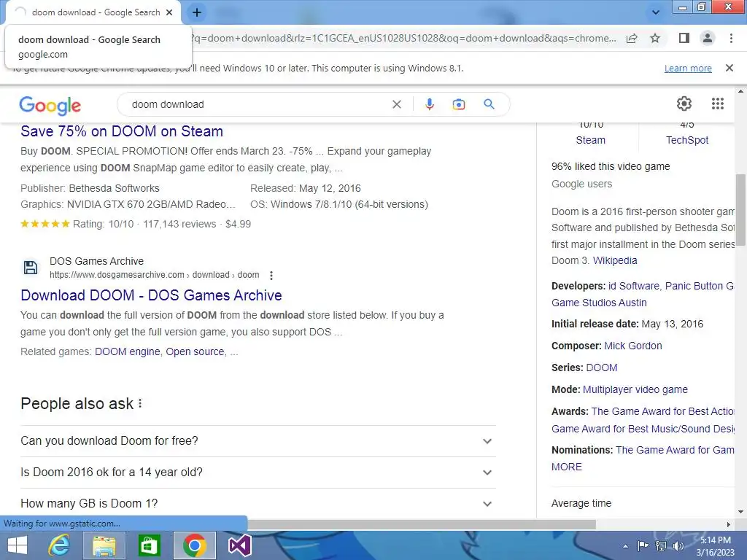Open the TechSpot rating link
The height and width of the screenshot is (560, 747).
687,140
